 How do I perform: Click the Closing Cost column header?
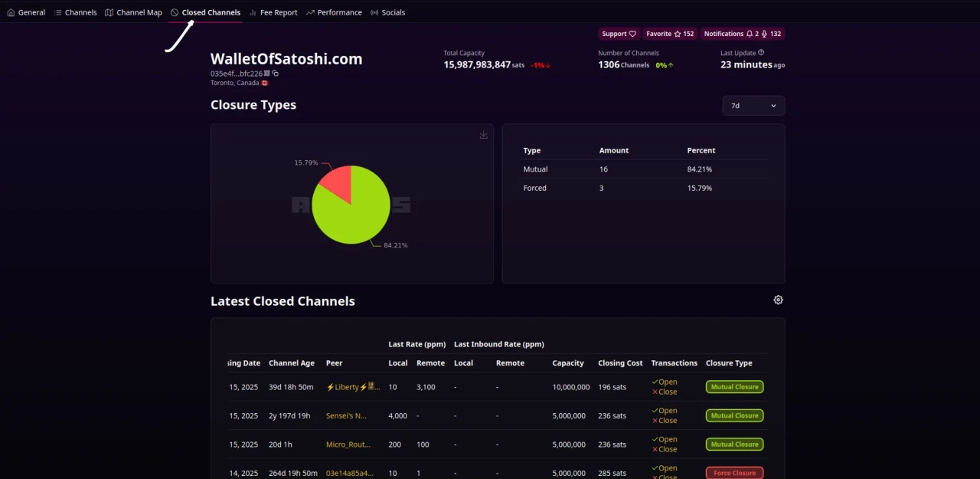pos(620,363)
